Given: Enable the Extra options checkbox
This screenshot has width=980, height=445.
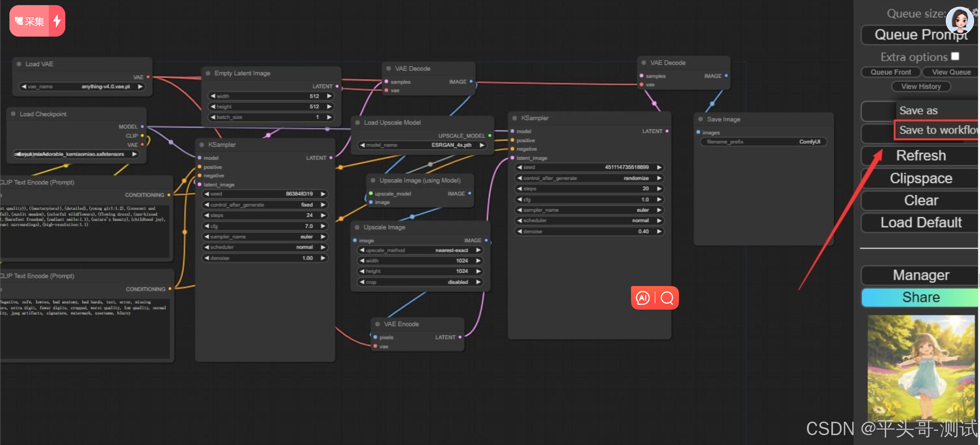Looking at the screenshot, I should 955,56.
